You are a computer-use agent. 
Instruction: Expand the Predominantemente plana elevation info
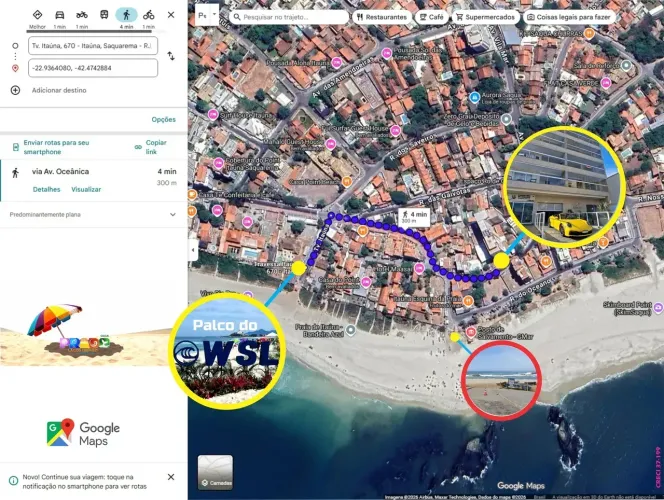(x=173, y=215)
